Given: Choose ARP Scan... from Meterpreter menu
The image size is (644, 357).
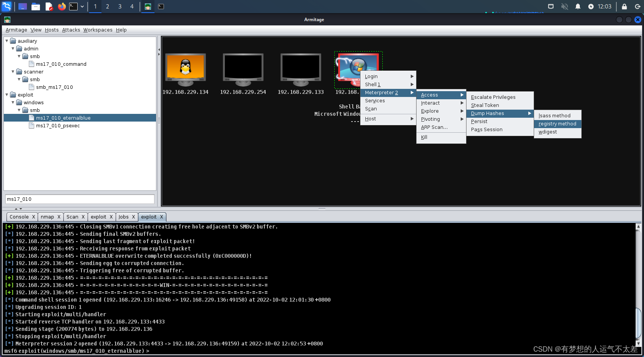Looking at the screenshot, I should click(x=441, y=127).
